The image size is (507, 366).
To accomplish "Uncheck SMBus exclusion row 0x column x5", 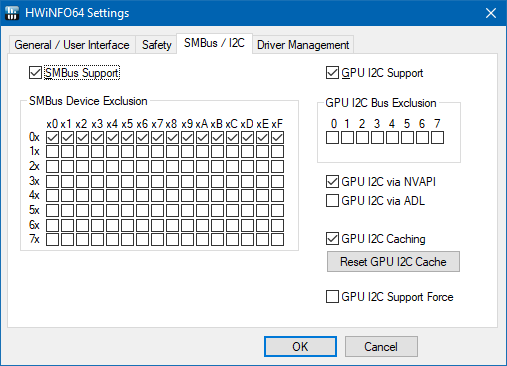I will tap(127, 137).
